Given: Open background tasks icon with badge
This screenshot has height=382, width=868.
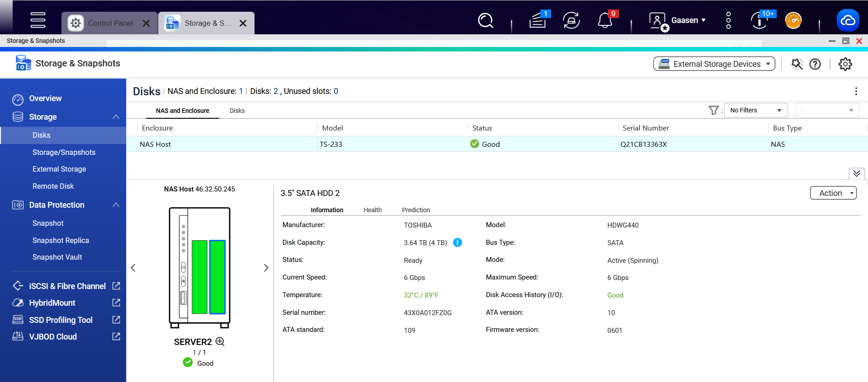Looking at the screenshot, I should tap(538, 20).
